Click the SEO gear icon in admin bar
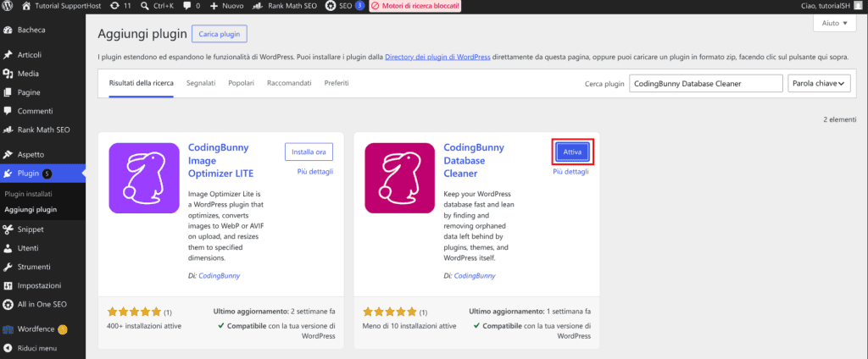 pyautogui.click(x=331, y=6)
